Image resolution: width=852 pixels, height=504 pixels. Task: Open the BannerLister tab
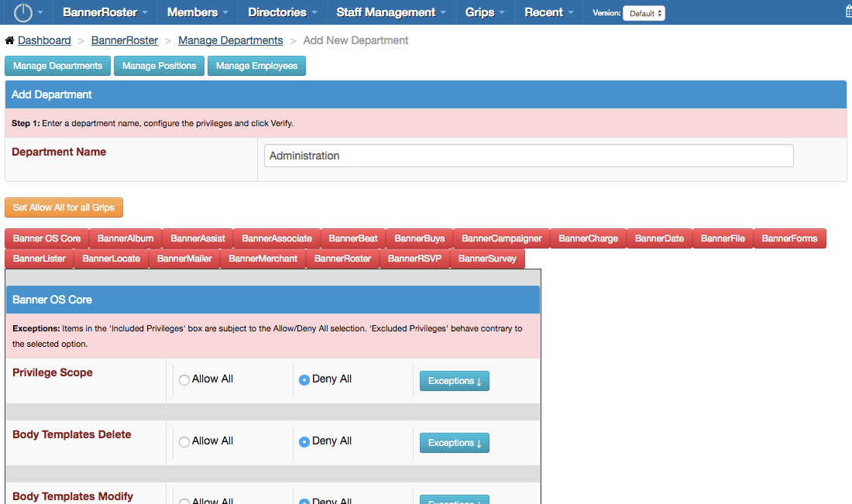pos(40,259)
